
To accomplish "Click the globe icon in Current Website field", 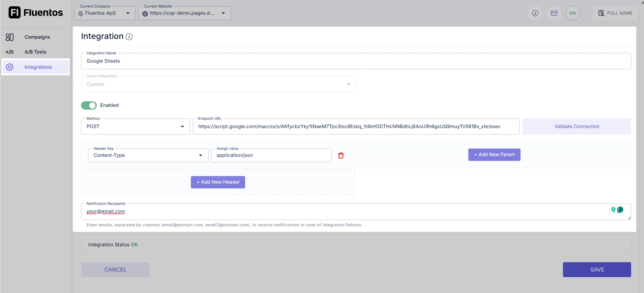I will tap(145, 14).
